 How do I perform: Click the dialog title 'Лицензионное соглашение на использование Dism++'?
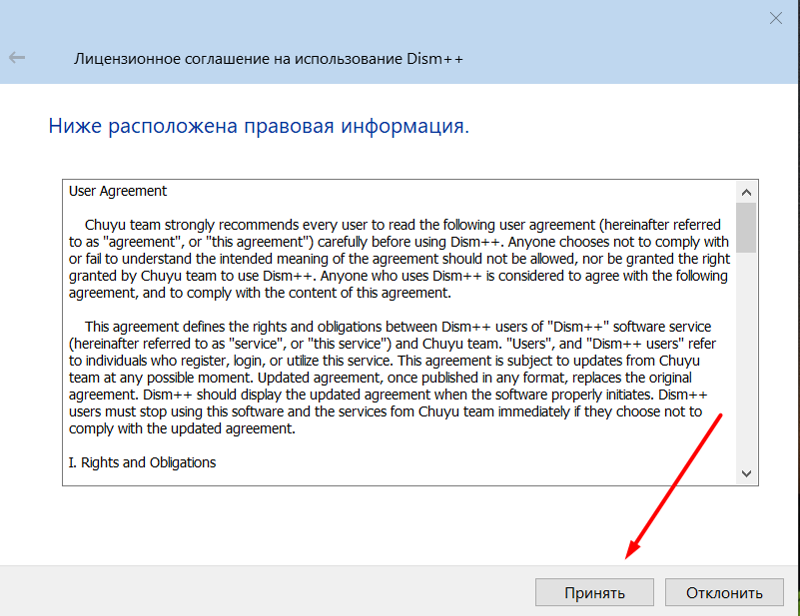click(268, 59)
